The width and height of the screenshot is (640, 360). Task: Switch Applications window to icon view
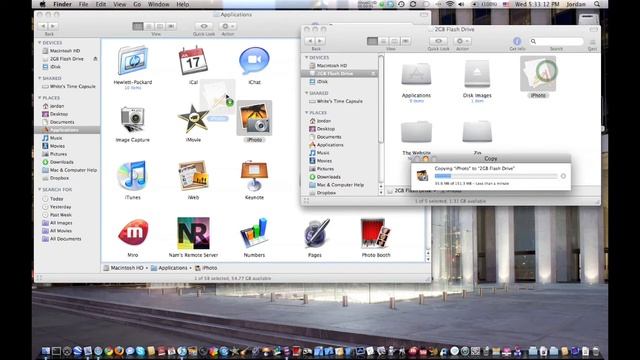click(138, 26)
